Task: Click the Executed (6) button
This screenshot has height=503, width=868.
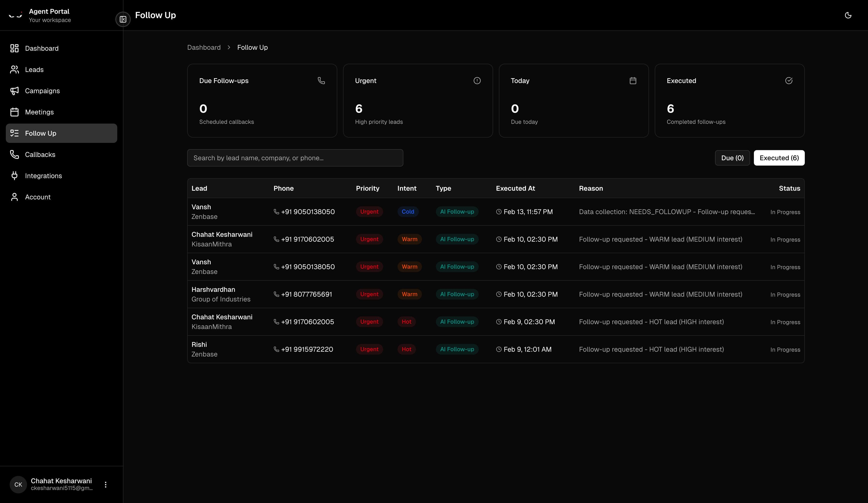Action: pyautogui.click(x=779, y=158)
